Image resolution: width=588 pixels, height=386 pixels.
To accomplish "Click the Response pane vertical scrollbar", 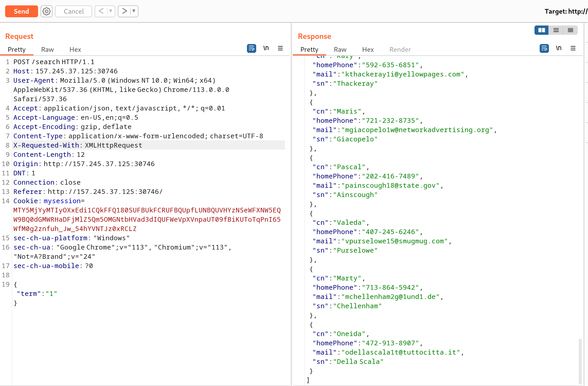I will point(580,361).
